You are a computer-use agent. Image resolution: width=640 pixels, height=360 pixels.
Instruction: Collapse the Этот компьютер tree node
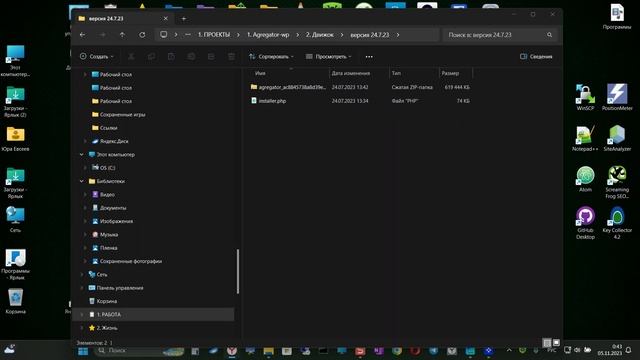pos(82,155)
